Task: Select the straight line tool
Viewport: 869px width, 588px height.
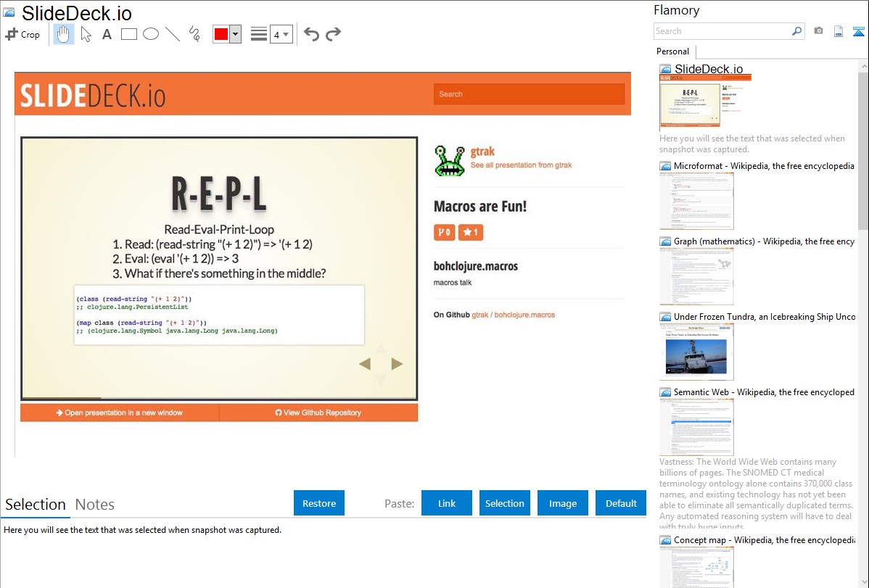Action: tap(173, 34)
